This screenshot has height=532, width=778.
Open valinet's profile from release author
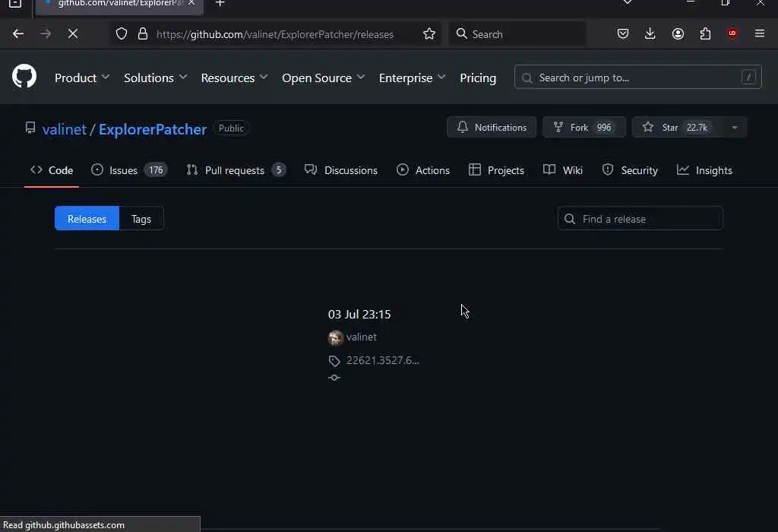pos(361,337)
